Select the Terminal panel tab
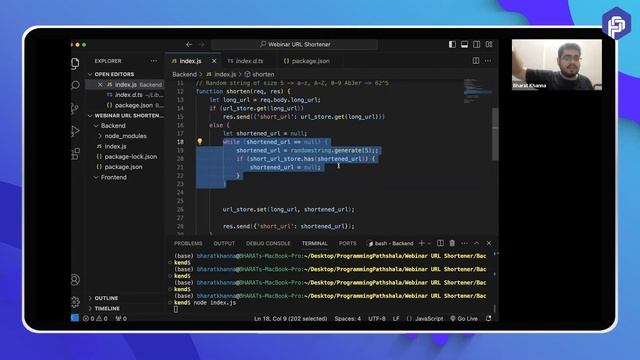Image resolution: width=640 pixels, height=360 pixels. [315, 243]
